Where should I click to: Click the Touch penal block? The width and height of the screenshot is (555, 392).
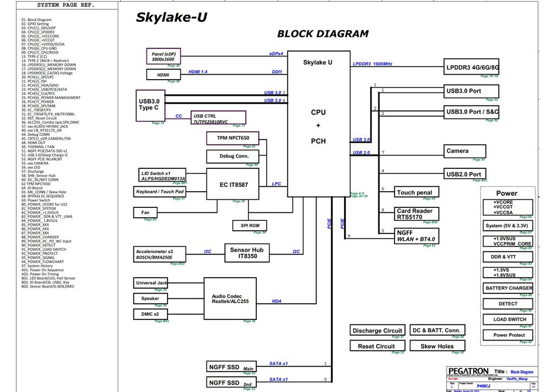(416, 192)
